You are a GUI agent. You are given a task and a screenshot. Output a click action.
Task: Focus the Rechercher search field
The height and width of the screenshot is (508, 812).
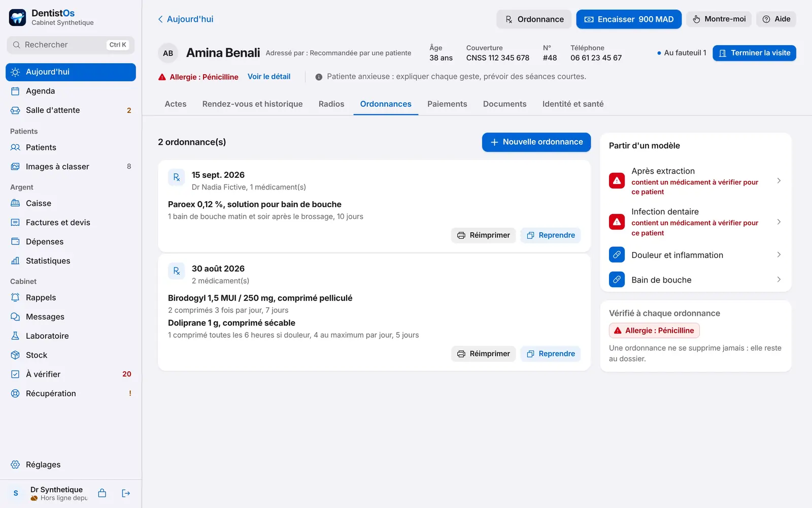71,45
